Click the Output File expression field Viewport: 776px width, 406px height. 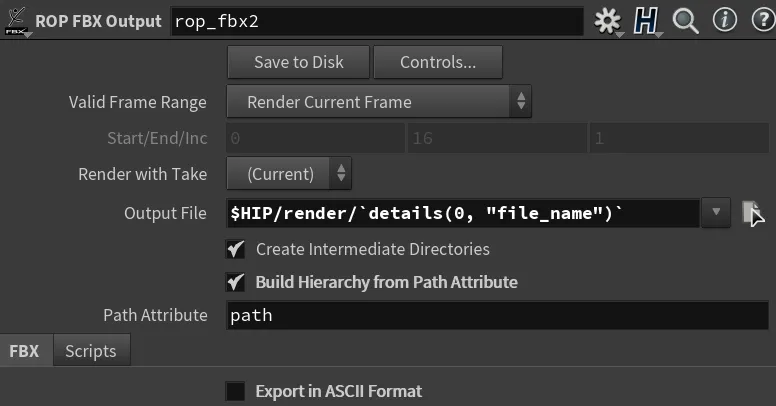(x=463, y=213)
